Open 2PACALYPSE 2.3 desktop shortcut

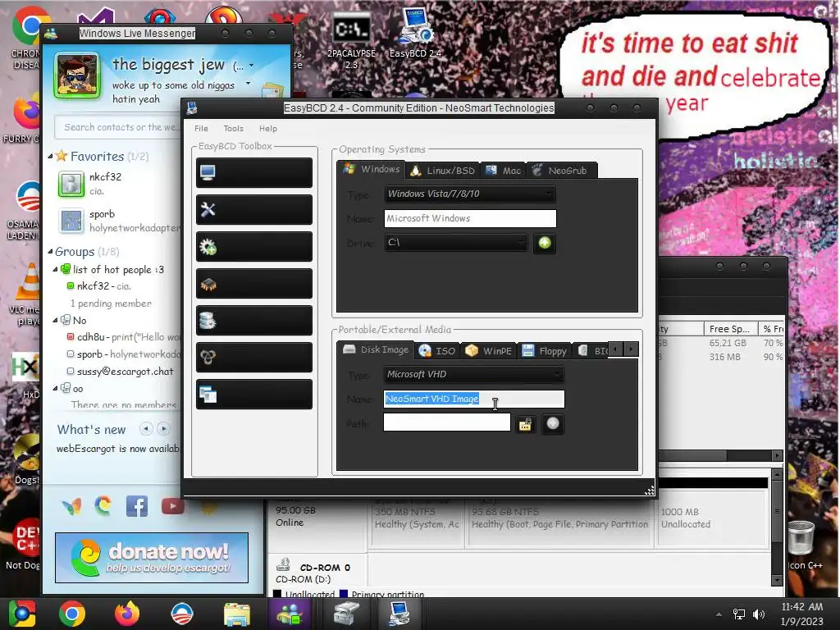pos(351,41)
